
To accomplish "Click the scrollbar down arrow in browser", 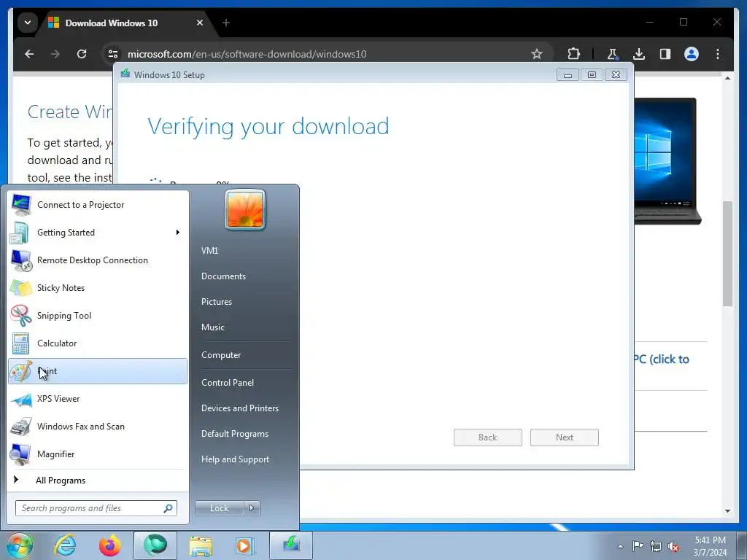I will pyautogui.click(x=727, y=511).
